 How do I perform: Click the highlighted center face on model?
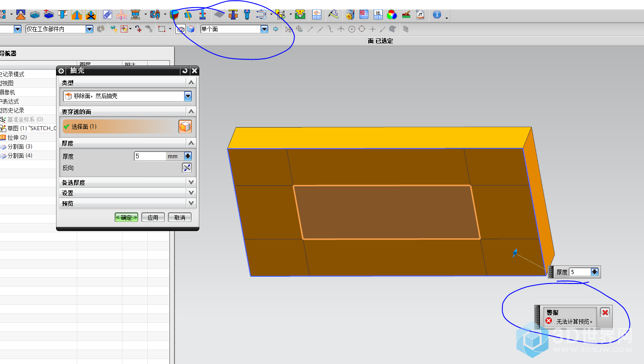coord(386,212)
